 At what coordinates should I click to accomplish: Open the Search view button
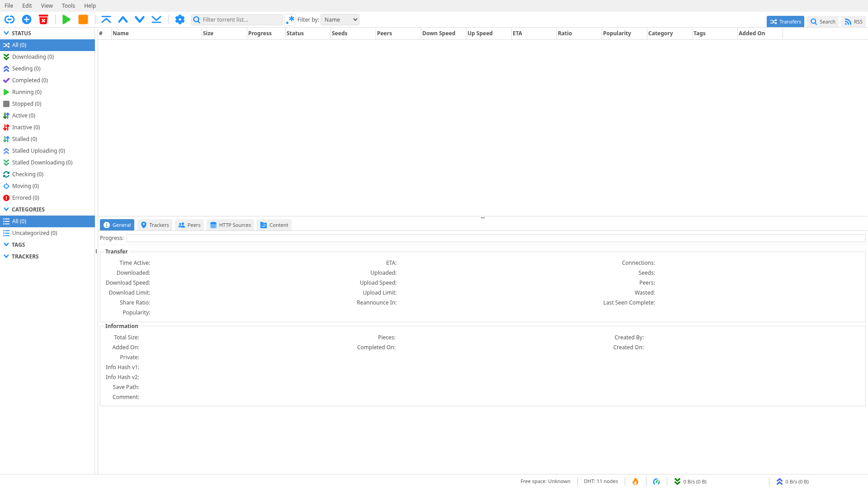823,22
